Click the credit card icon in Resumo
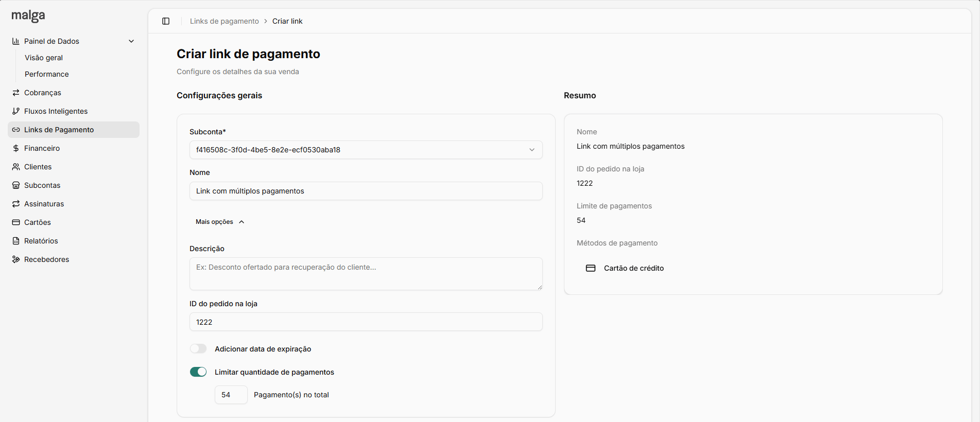The height and width of the screenshot is (422, 980). click(591, 268)
